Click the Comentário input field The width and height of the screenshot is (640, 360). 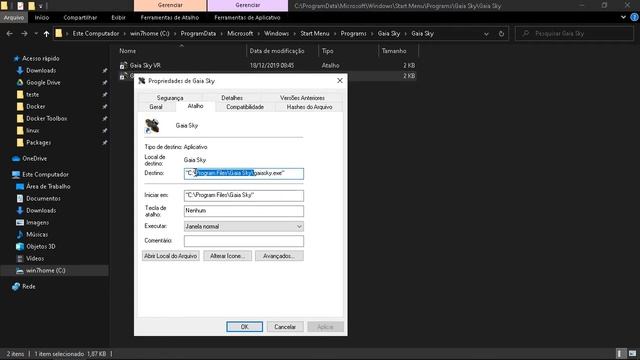244,241
